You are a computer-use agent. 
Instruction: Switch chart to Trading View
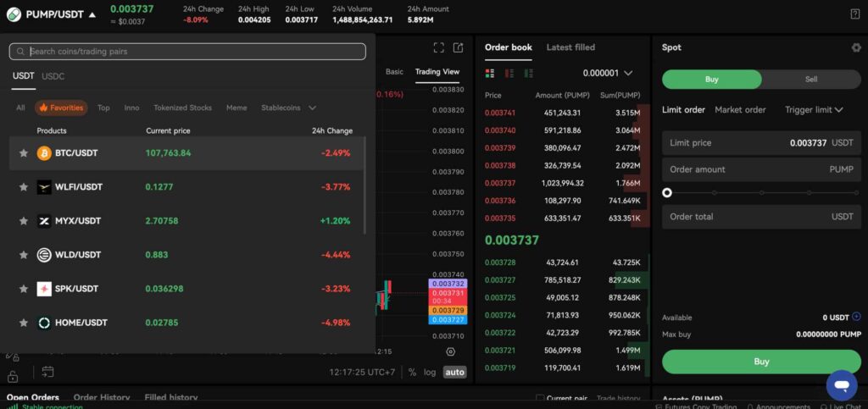click(x=437, y=72)
